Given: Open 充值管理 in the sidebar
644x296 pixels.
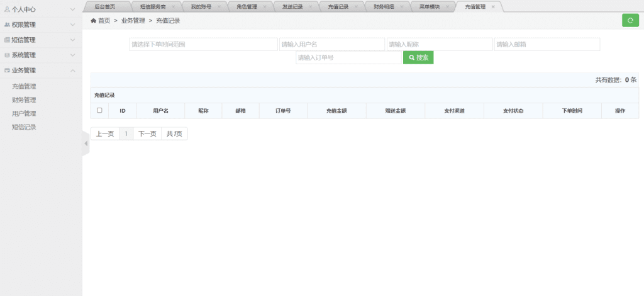Looking at the screenshot, I should [24, 86].
